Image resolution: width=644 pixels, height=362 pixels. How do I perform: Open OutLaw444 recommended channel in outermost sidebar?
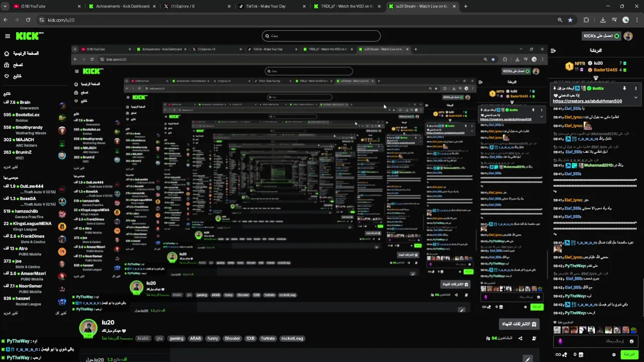point(34,189)
